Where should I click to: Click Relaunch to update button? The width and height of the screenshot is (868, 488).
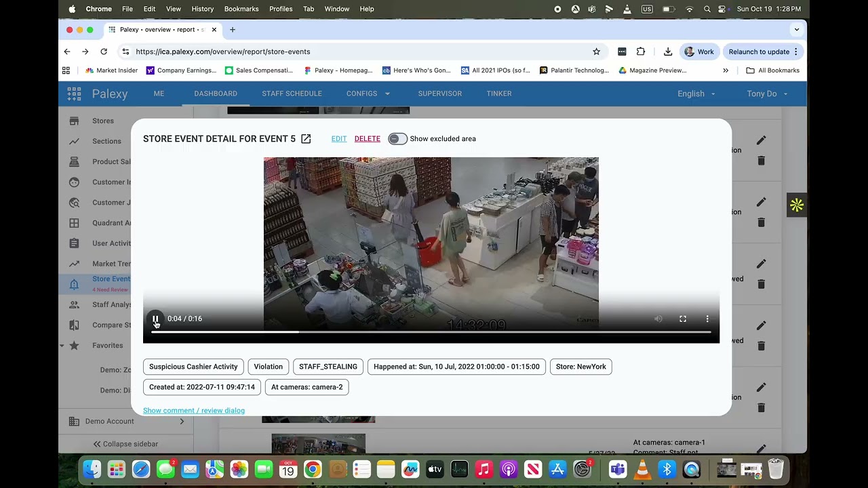click(763, 52)
